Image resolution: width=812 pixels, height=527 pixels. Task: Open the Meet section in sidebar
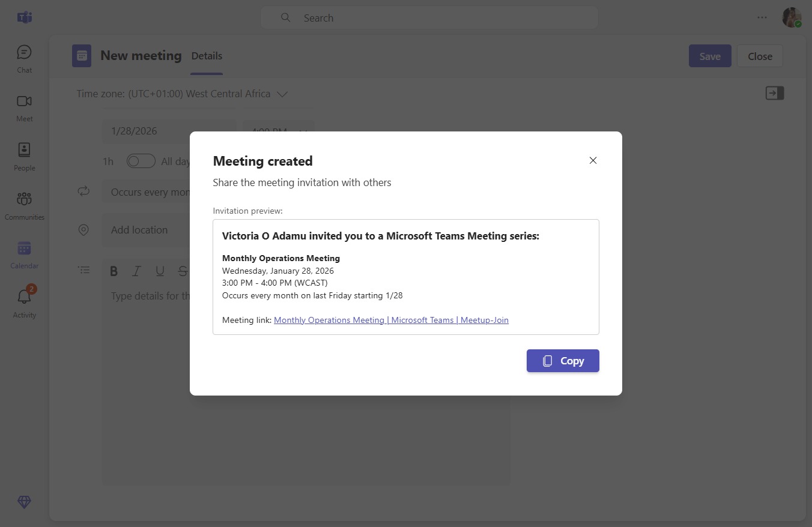24,108
